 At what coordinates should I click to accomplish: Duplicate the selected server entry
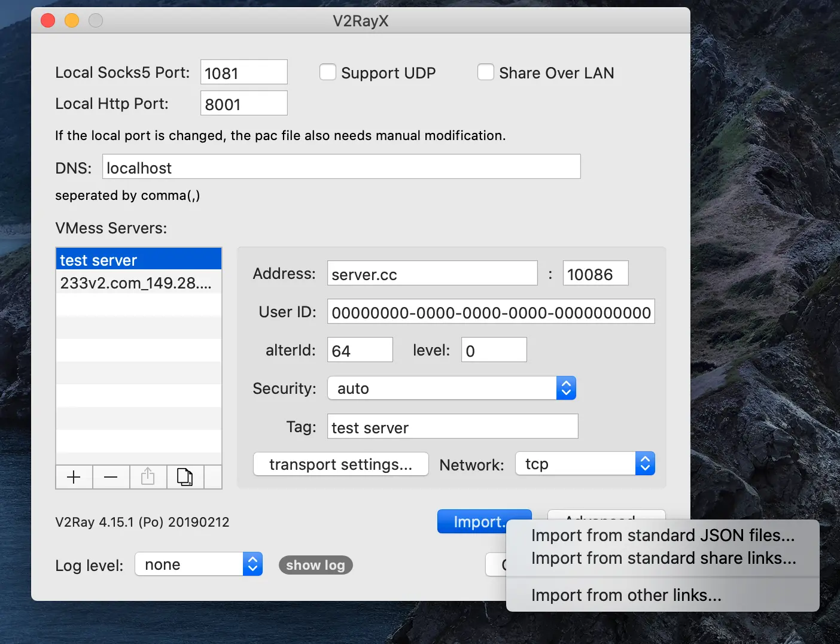[x=185, y=477]
